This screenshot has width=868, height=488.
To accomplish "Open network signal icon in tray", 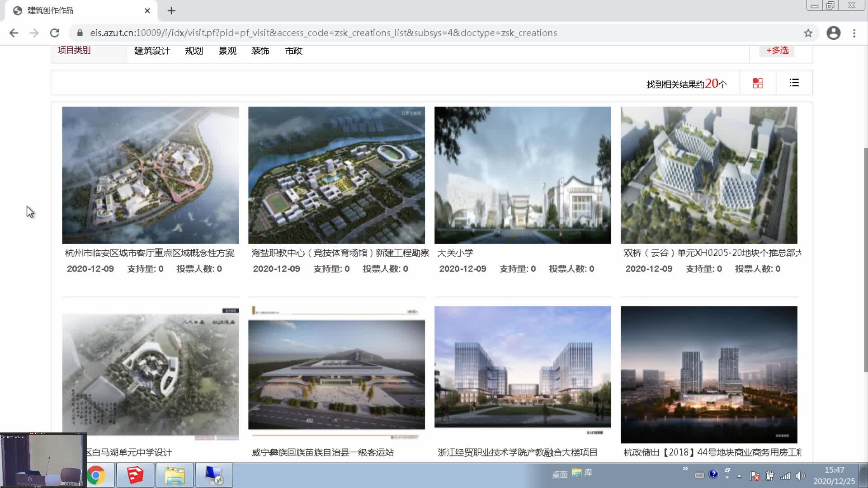I will [786, 476].
